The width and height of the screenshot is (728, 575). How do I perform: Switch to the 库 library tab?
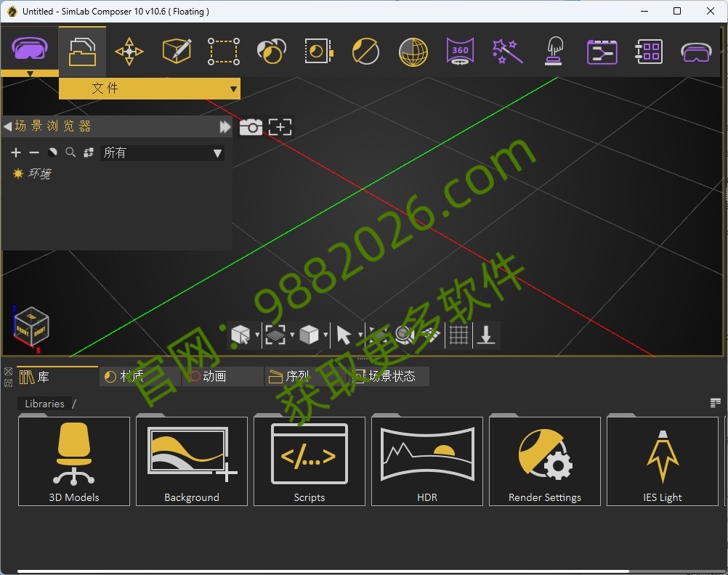click(x=57, y=376)
